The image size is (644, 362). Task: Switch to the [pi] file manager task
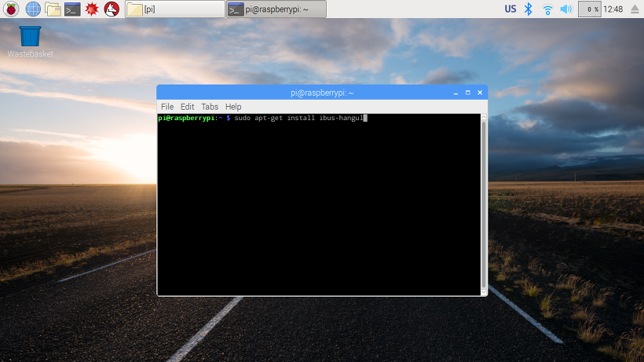tap(175, 9)
